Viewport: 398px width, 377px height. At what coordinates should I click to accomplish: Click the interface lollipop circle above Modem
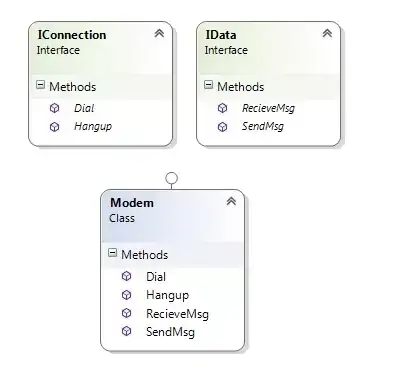171,178
